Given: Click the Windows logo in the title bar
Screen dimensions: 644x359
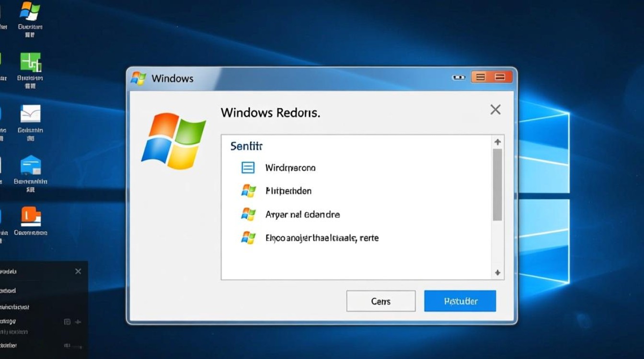Looking at the screenshot, I should point(138,79).
